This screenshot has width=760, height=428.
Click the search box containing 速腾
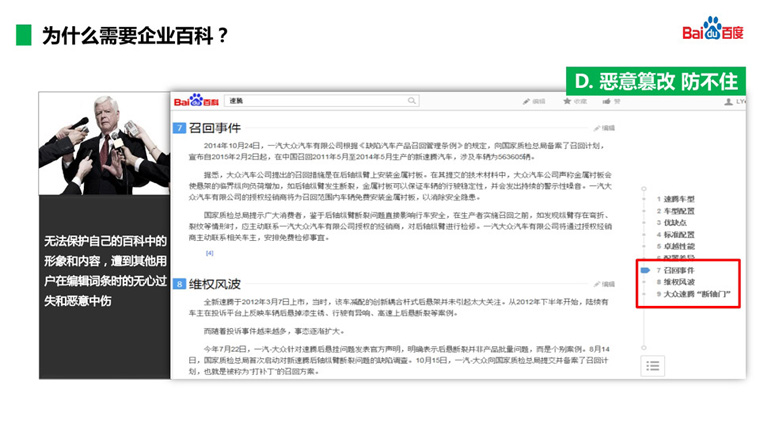(321, 100)
